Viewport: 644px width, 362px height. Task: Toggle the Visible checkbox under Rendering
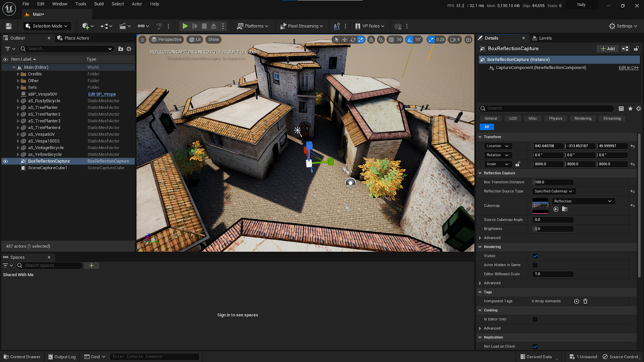[535, 256]
